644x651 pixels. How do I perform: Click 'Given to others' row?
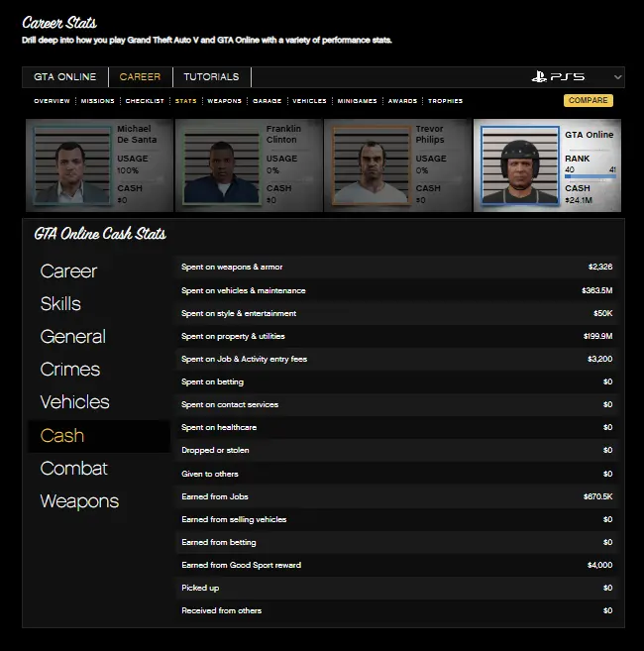(397, 474)
